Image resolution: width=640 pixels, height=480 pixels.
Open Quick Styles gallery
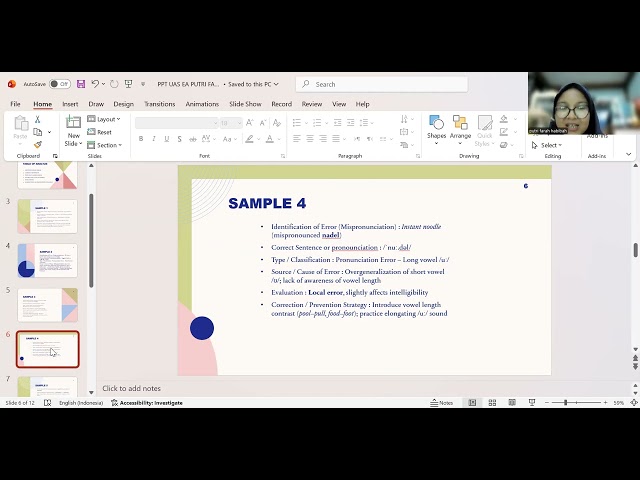click(484, 131)
